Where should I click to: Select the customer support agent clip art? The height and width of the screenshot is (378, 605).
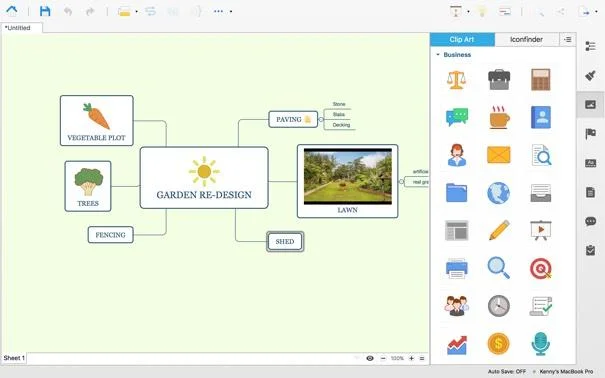457,155
